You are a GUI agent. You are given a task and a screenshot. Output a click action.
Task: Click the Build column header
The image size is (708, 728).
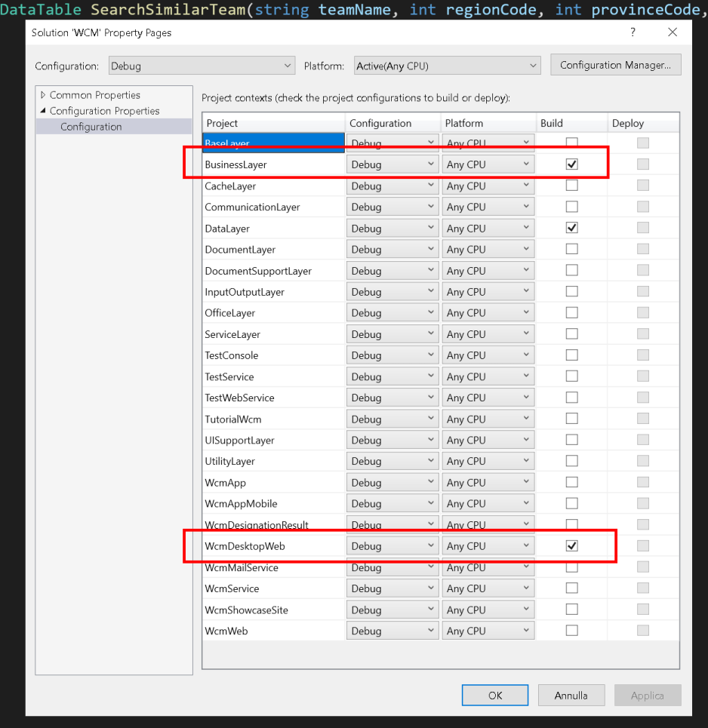pos(572,123)
